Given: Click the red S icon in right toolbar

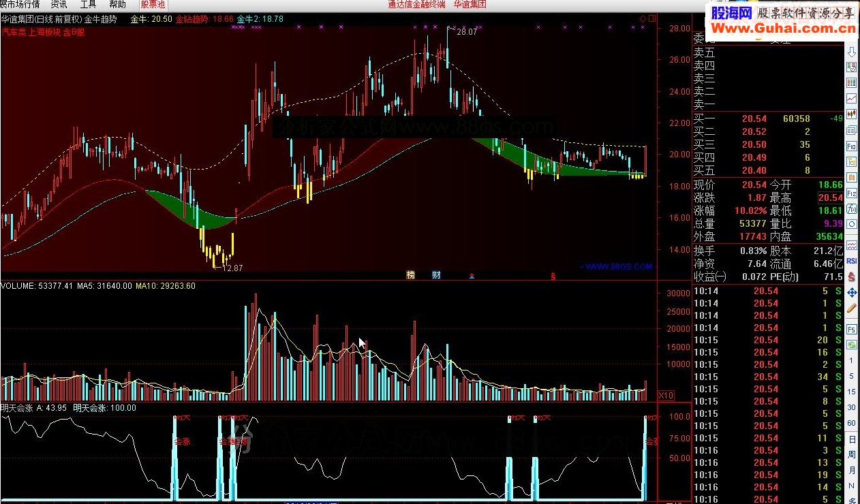Looking at the screenshot, I should (x=852, y=277).
